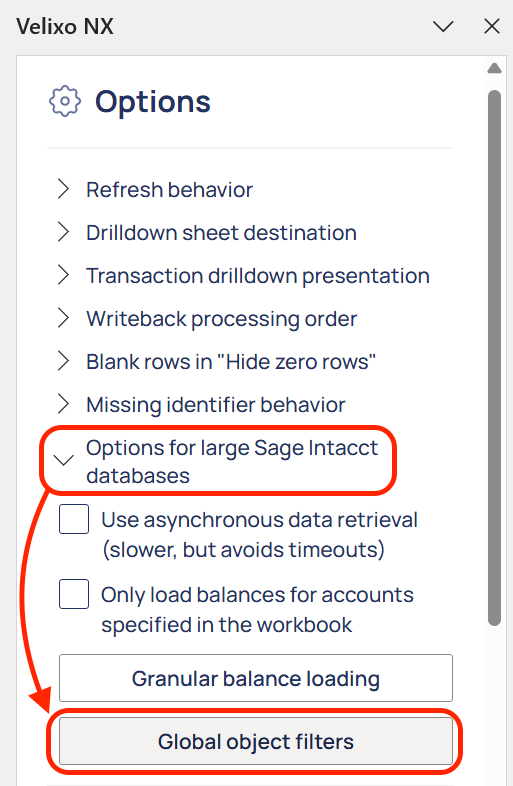The width and height of the screenshot is (513, 786).
Task: Select the Blank rows in Hide zero rows label
Action: point(231,361)
